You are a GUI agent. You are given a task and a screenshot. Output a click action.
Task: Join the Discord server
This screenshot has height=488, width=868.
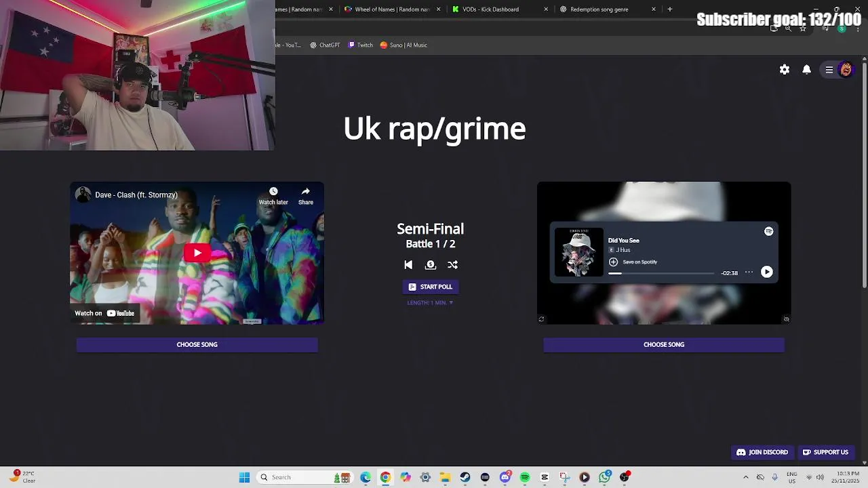pos(762,452)
